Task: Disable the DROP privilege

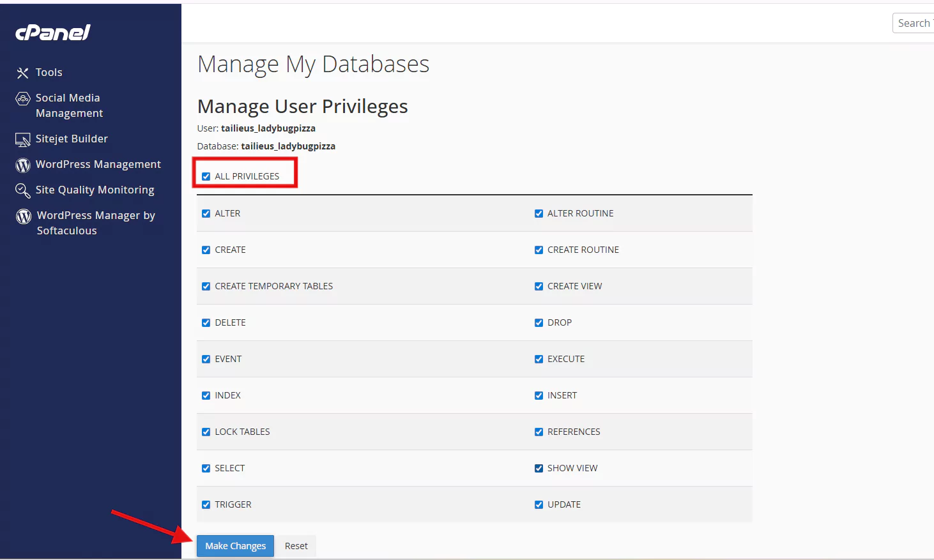Action: 539,322
